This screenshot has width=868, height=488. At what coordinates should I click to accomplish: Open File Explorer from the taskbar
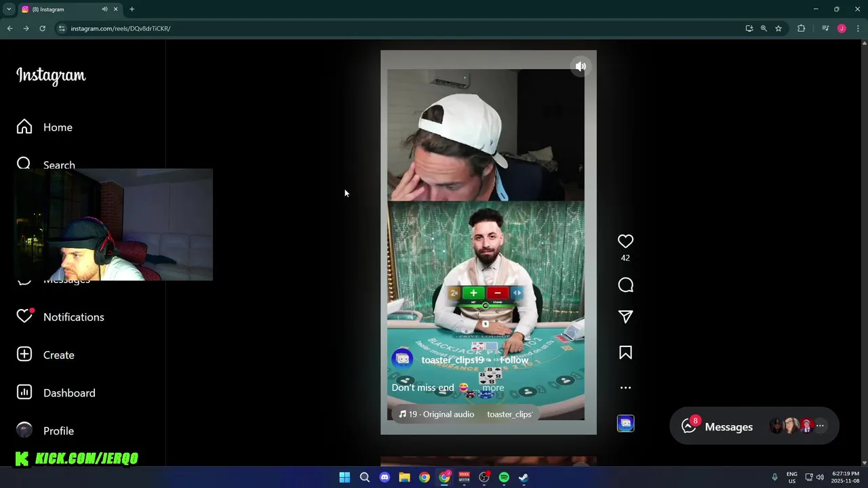pyautogui.click(x=404, y=477)
